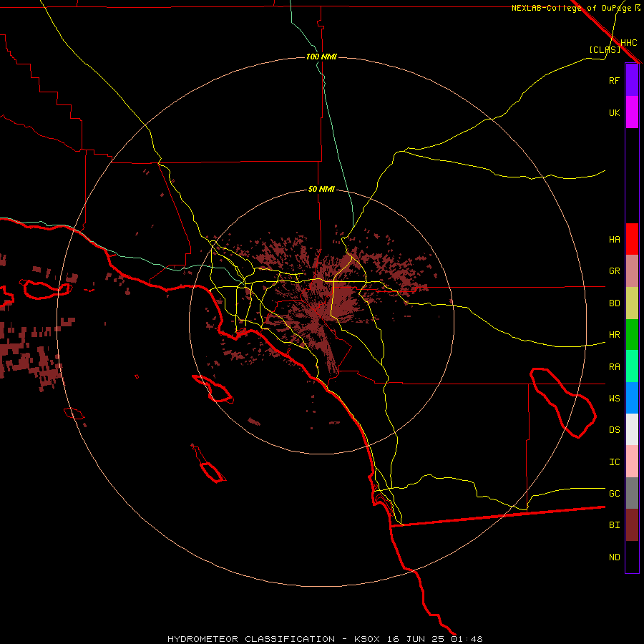Click the HHC product label

(x=628, y=43)
